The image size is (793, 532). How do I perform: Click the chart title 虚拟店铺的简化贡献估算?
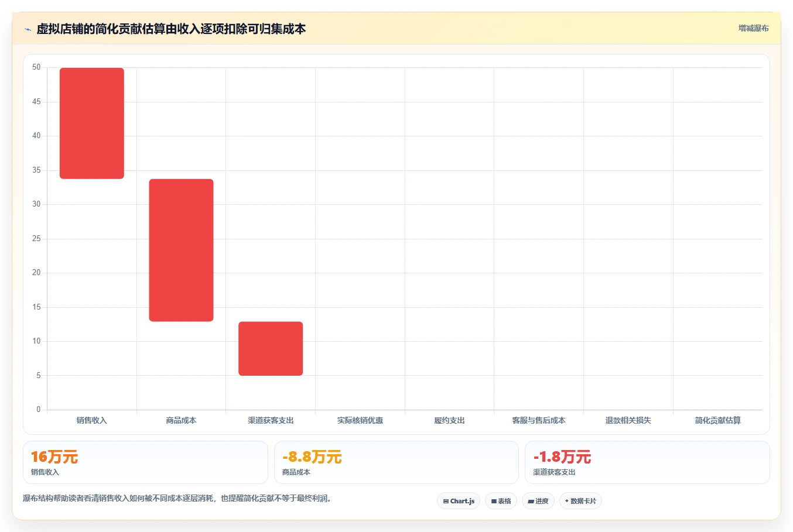171,29
